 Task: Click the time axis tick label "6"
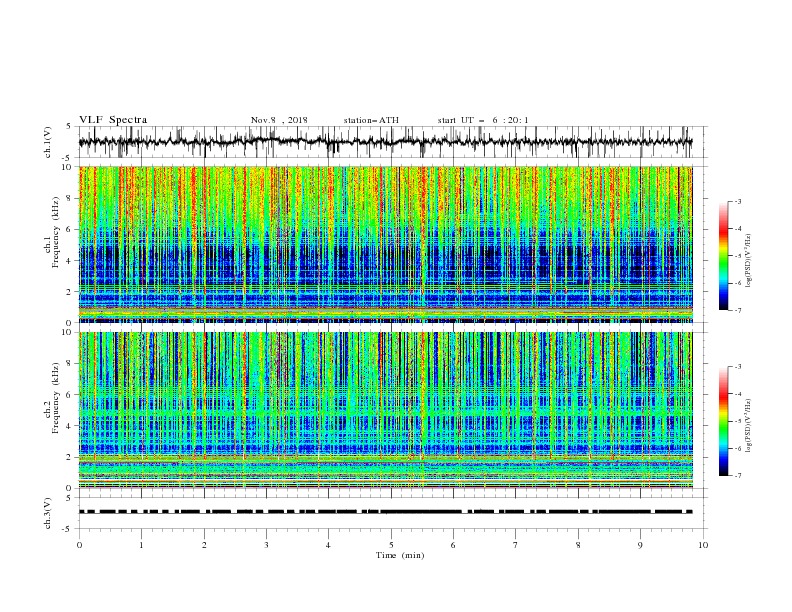coord(454,545)
